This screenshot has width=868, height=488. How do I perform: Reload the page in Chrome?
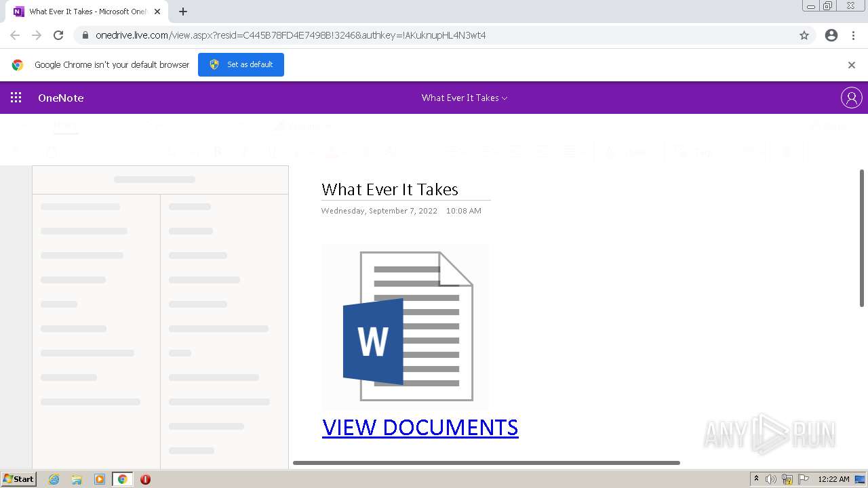coord(58,35)
